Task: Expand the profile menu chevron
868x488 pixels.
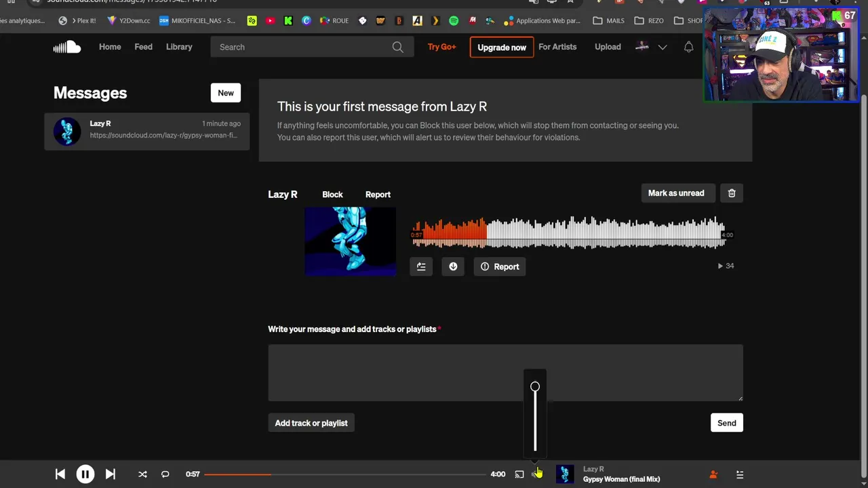Action: (x=663, y=47)
